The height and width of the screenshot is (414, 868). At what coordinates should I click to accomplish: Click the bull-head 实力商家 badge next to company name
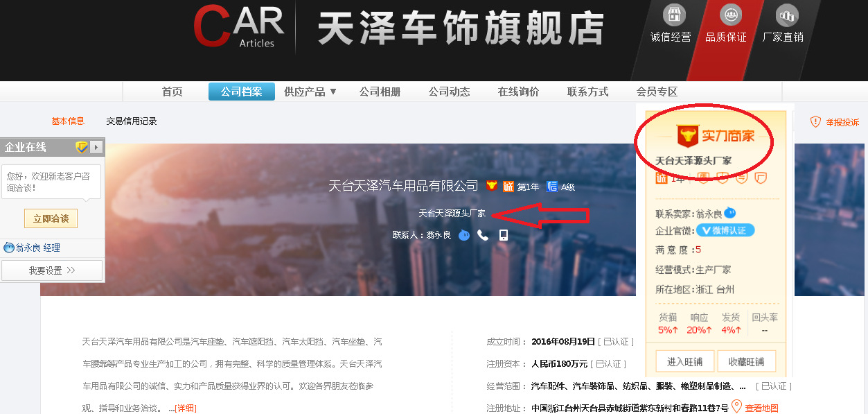click(x=491, y=186)
